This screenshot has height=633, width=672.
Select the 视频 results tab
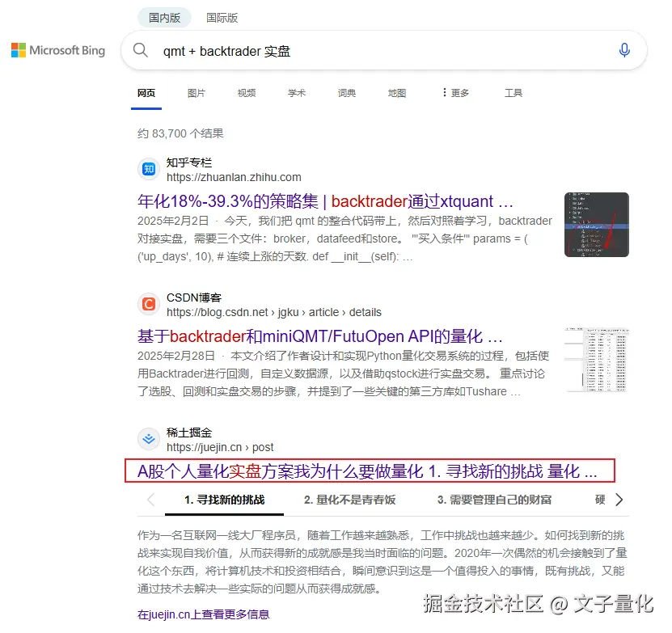coord(247,93)
